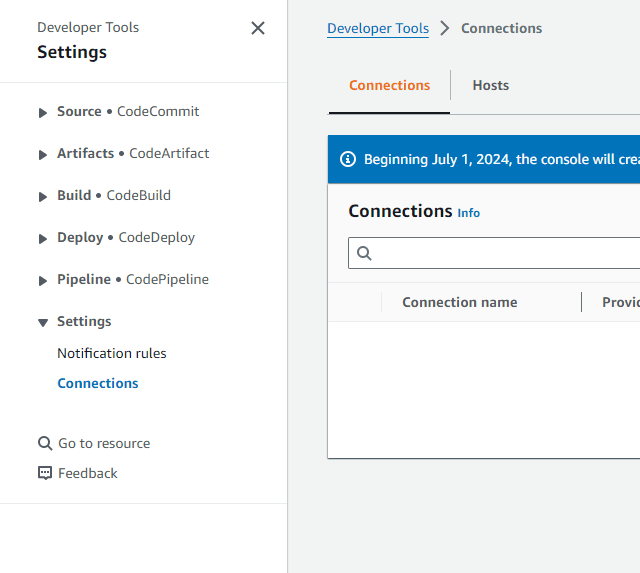Image resolution: width=640 pixels, height=573 pixels.
Task: Click the search magnifier icon in filter box
Action: [x=364, y=253]
